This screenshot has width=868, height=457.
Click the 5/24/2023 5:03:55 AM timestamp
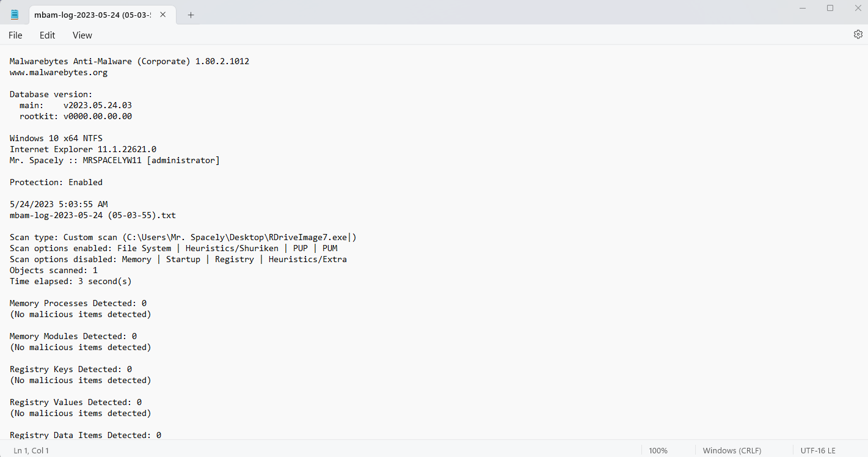[59, 205]
